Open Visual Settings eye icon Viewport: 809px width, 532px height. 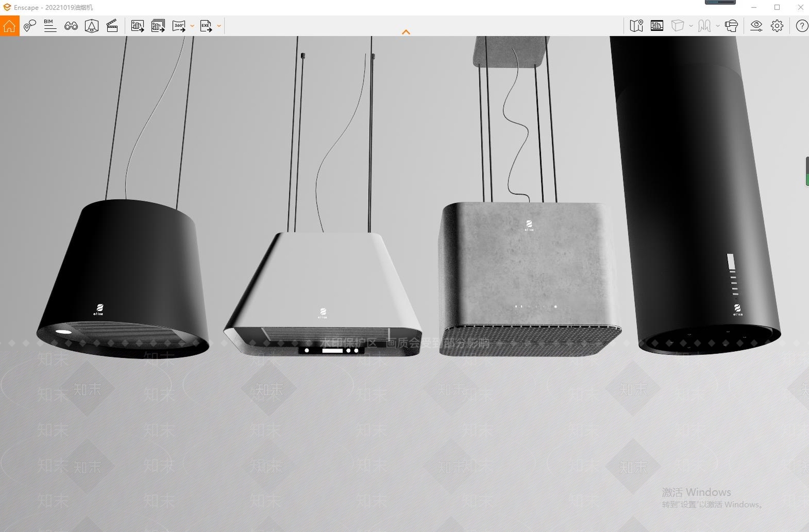[x=756, y=26]
